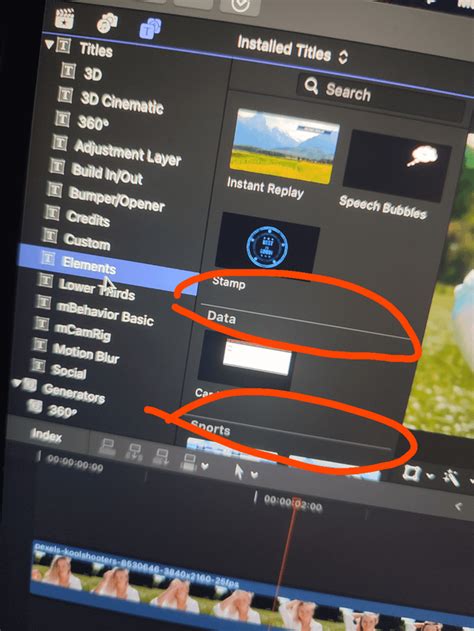The image size is (474, 631).
Task: Open the Libraries sidebar clapperboard icon
Action: pos(64,19)
